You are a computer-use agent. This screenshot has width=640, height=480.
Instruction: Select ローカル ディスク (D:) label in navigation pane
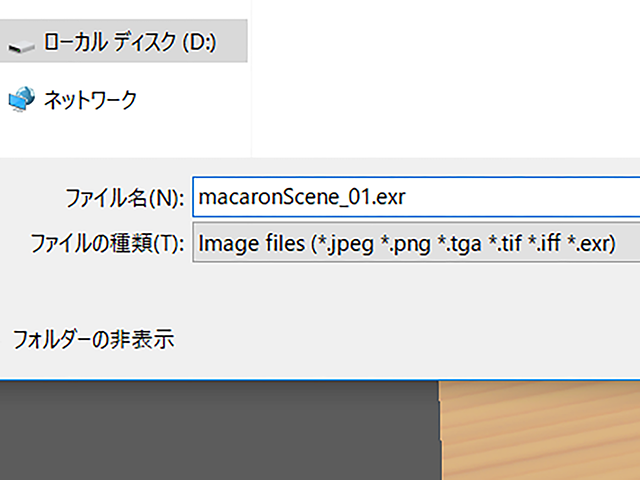130,42
